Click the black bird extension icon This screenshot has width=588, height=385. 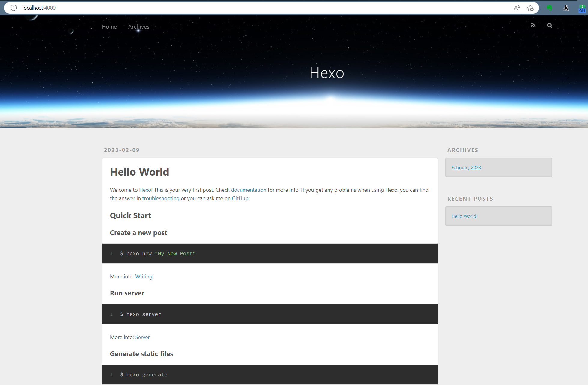566,8
